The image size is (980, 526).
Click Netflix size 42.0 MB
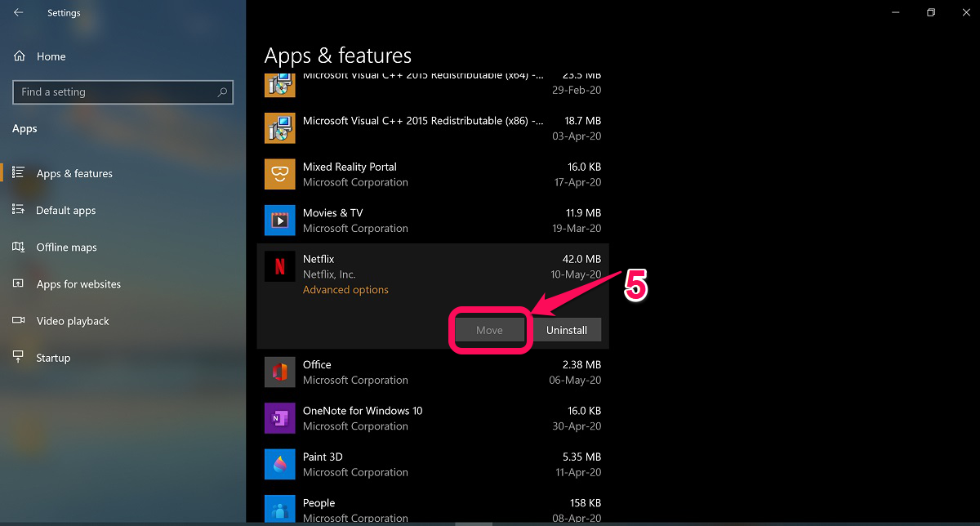pos(581,259)
